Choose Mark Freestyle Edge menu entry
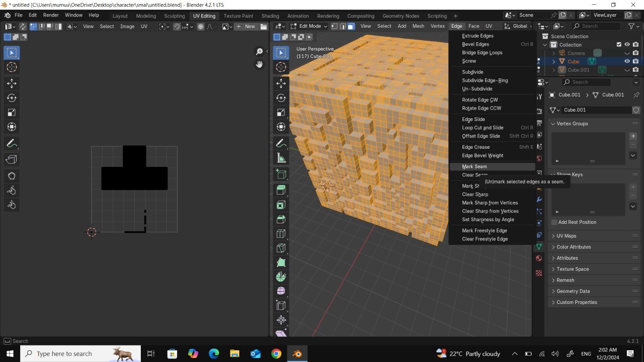The image size is (644, 362). [x=492, y=230]
